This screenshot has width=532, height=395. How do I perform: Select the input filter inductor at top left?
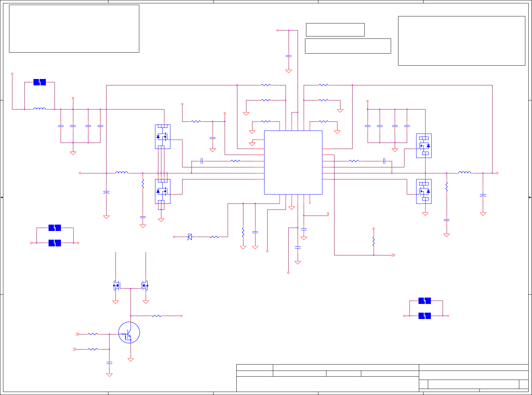[x=40, y=109]
